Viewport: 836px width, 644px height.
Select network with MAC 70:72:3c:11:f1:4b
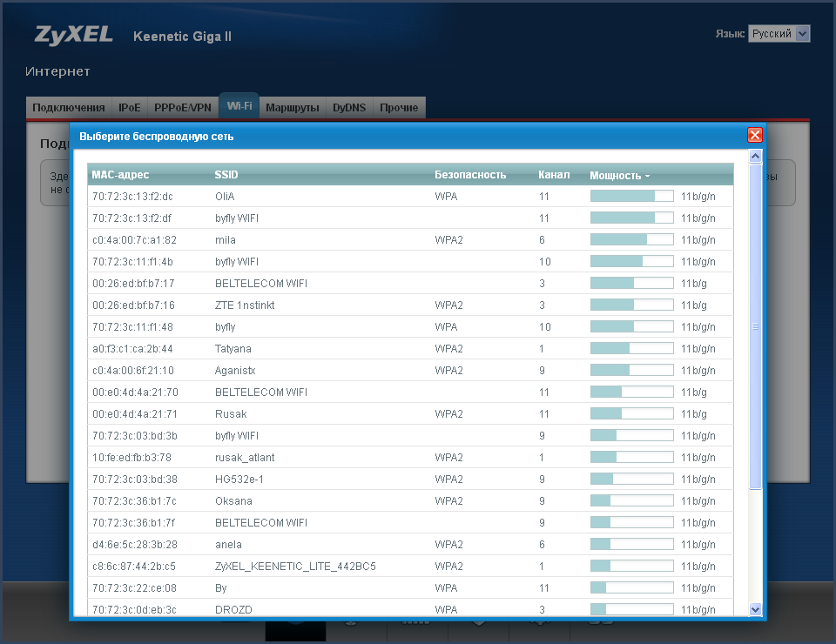pos(410,262)
